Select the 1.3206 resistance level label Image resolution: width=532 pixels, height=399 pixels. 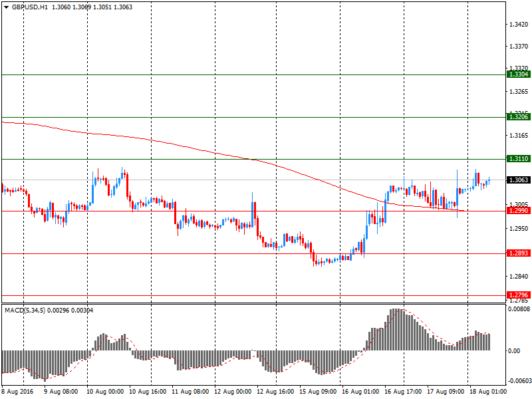[x=519, y=117]
